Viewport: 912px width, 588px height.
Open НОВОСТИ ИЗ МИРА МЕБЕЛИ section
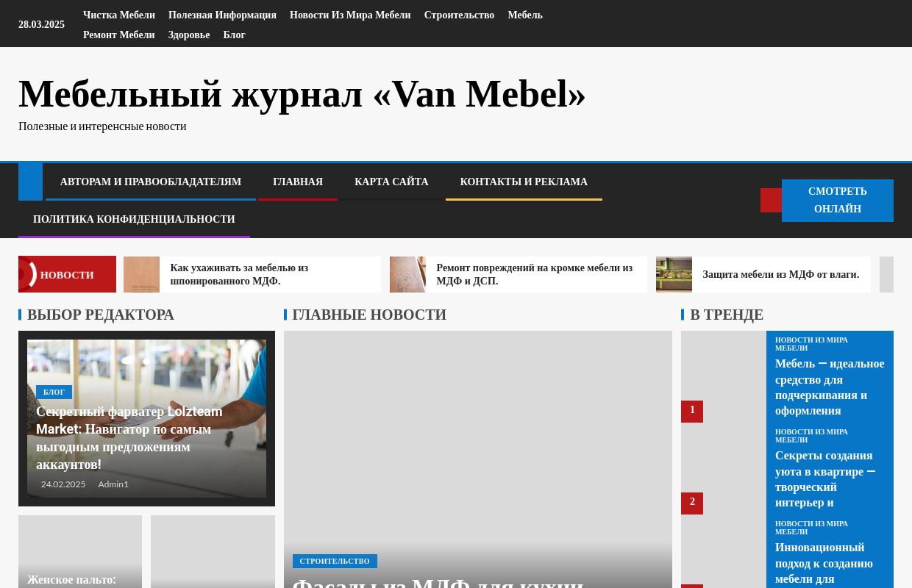[350, 15]
